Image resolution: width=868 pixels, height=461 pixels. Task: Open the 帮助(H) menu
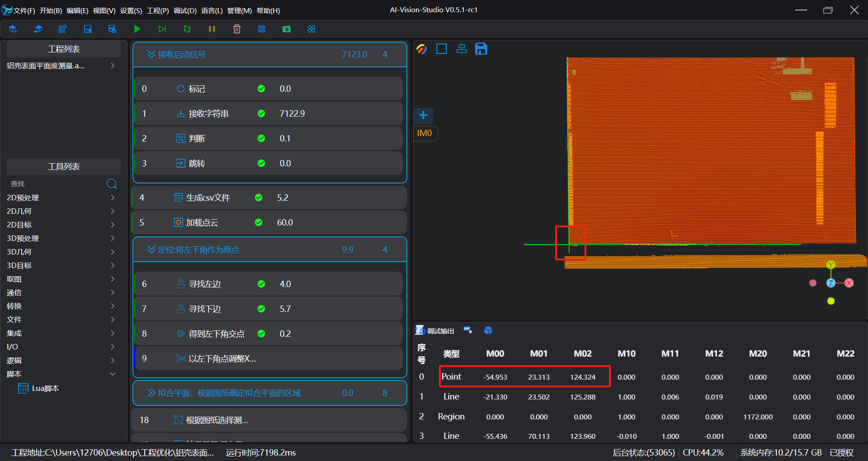point(268,10)
